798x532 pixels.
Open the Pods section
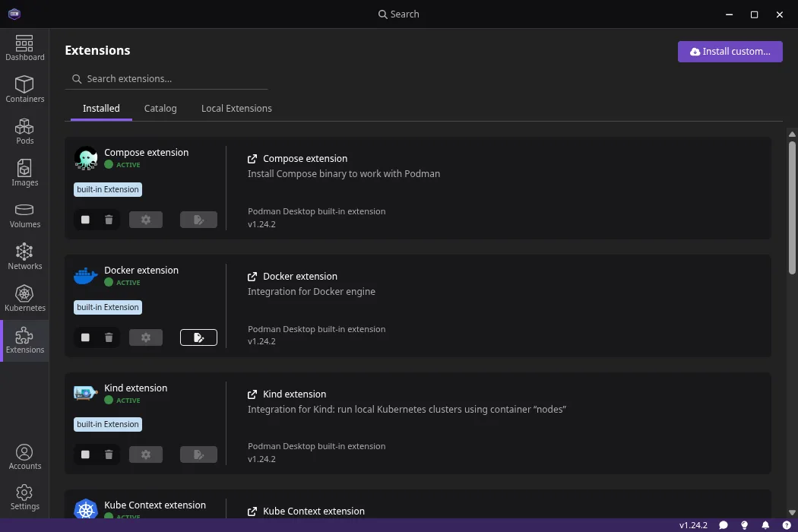tap(24, 131)
